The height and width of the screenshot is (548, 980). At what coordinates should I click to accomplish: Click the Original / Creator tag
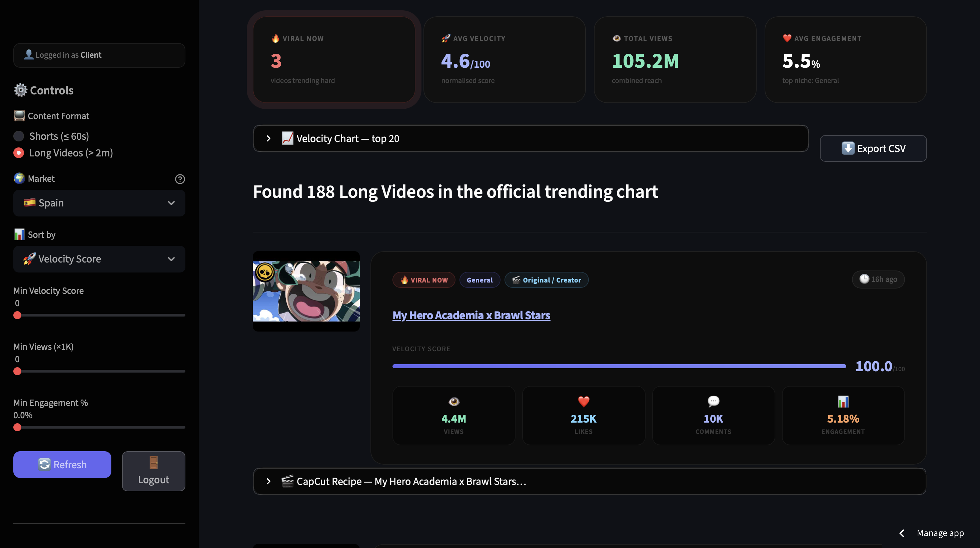(546, 280)
